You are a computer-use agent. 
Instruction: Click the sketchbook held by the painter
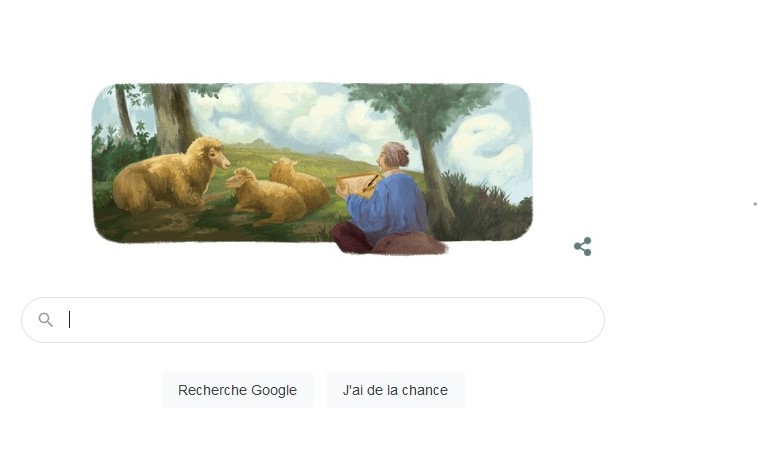[357, 184]
